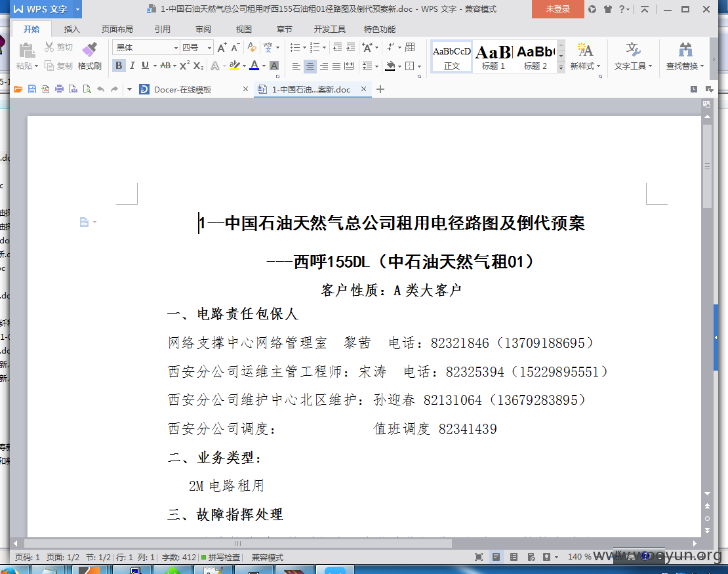Image resolution: width=728 pixels, height=574 pixels.
Task: Open the 审阅 ribbon tab
Action: (x=203, y=30)
